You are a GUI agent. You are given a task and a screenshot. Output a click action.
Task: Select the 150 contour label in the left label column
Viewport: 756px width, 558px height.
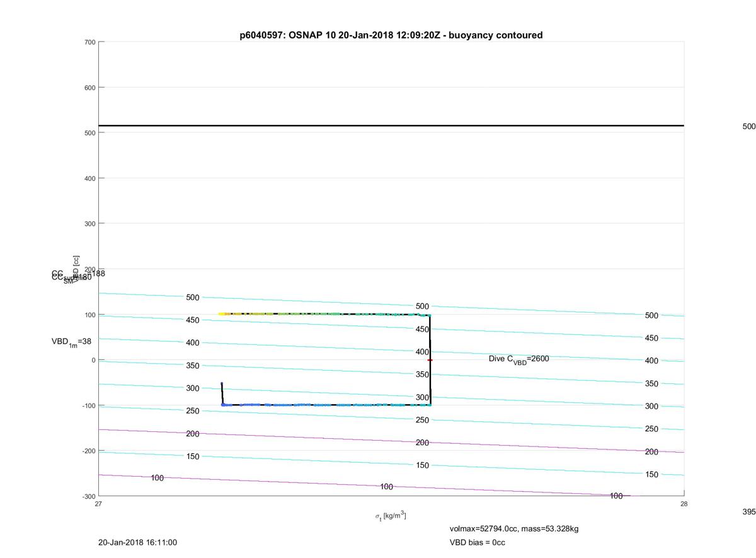(193, 456)
